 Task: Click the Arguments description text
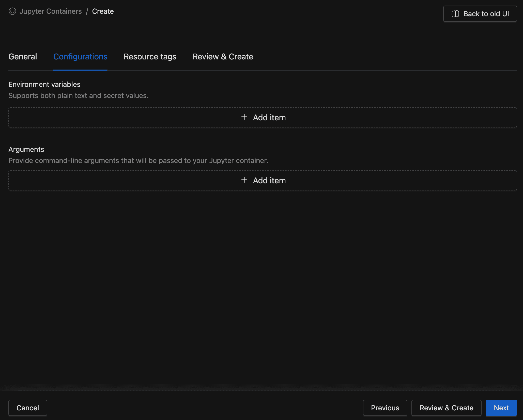[x=138, y=160]
